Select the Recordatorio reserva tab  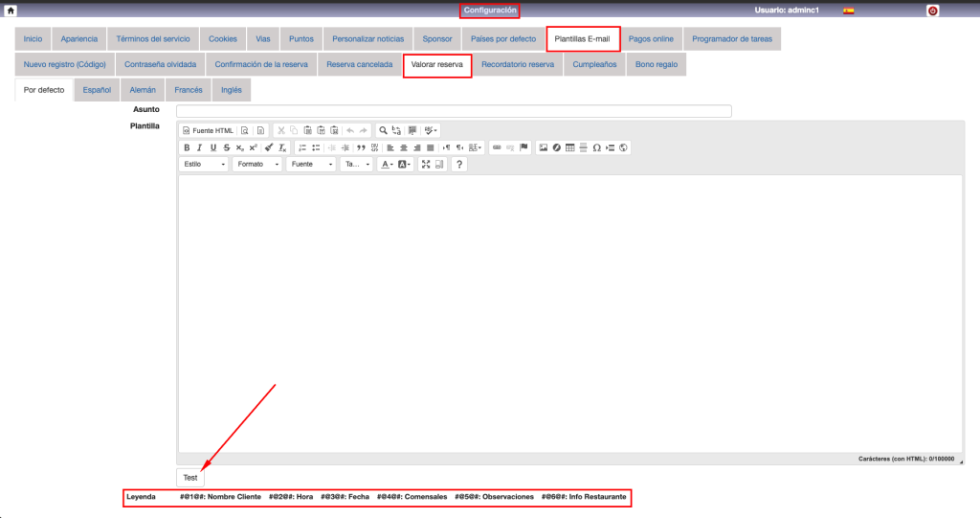tap(517, 65)
